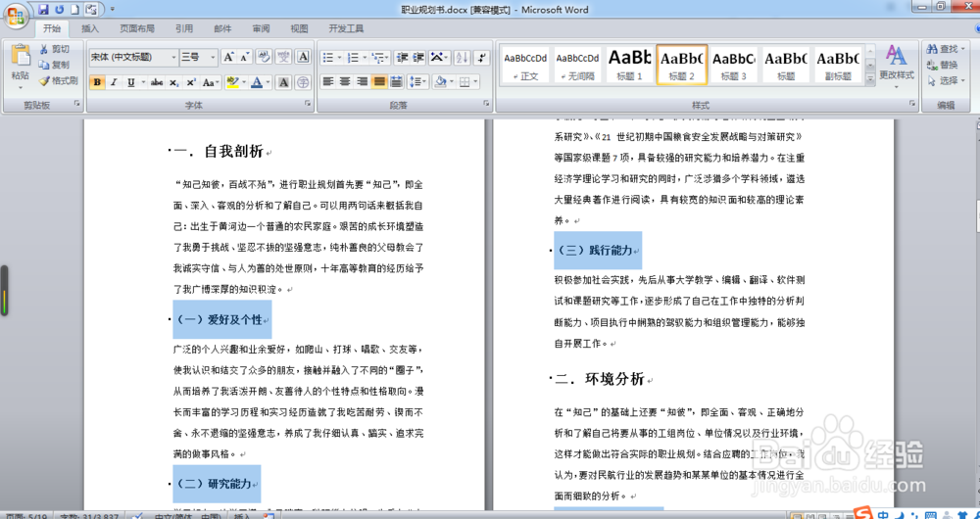Open the multilevel list dropdown
Viewport: 980px width, 519px height.
[378, 58]
